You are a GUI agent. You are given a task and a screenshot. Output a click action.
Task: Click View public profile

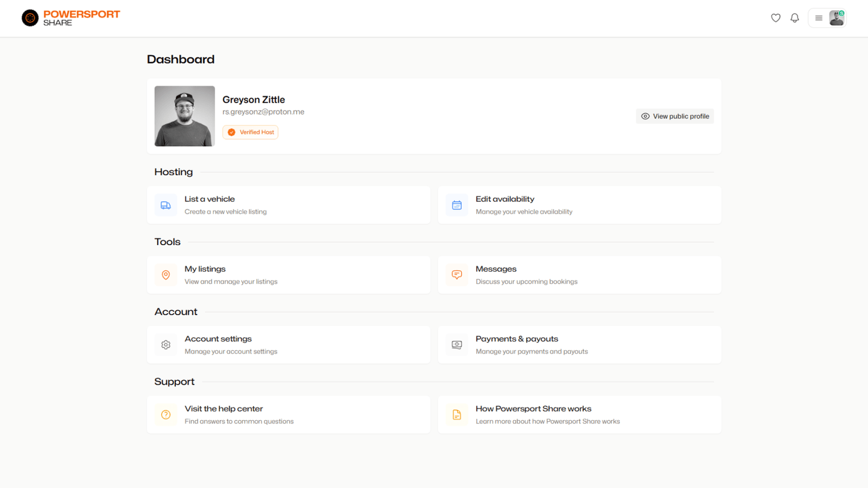675,116
